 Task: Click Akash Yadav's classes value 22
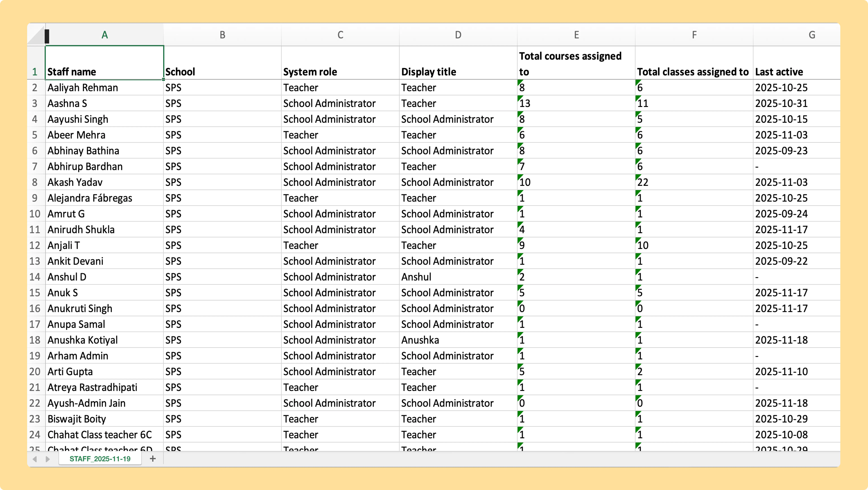coord(694,182)
